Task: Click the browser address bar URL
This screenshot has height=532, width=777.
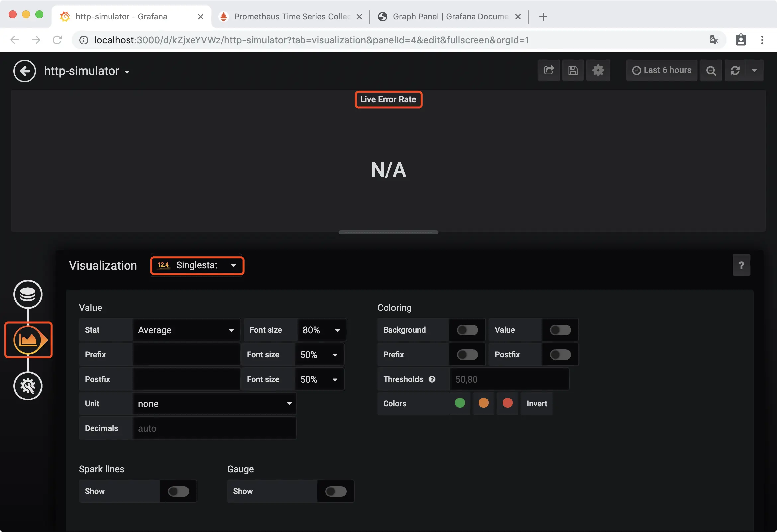Action: click(311, 40)
